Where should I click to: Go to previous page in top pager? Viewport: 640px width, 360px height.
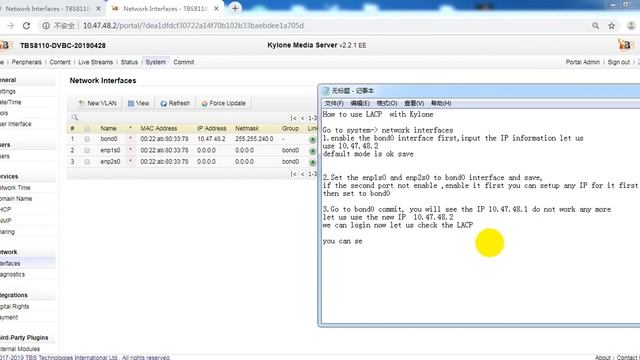click(x=302, y=118)
